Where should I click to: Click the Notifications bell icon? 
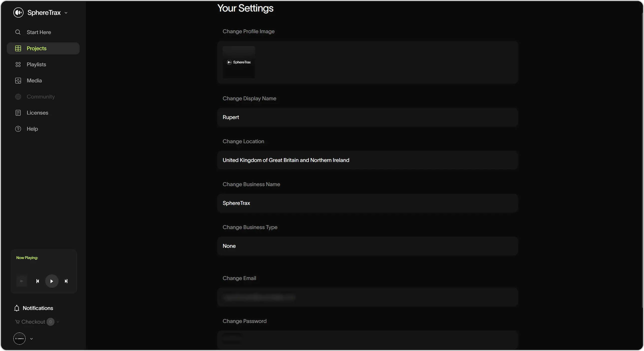(17, 308)
